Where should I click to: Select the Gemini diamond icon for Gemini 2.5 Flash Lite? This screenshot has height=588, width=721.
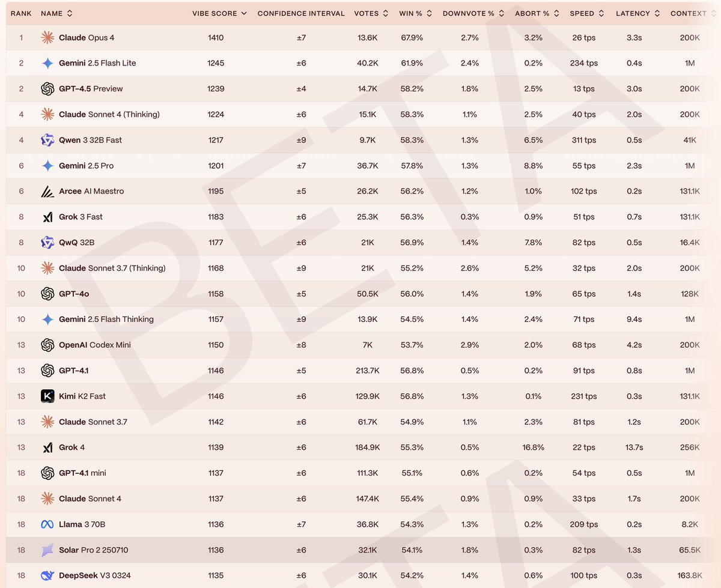pyautogui.click(x=47, y=63)
